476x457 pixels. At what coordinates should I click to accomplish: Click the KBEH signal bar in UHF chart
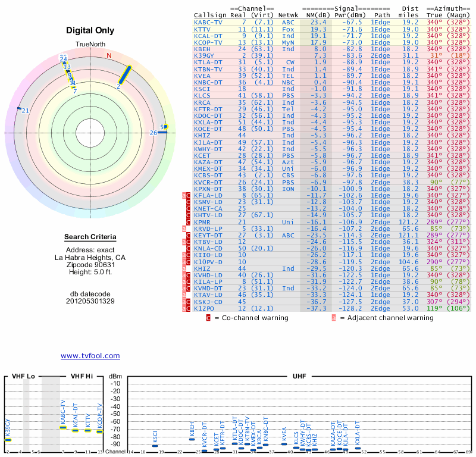pyautogui.click(x=192, y=439)
